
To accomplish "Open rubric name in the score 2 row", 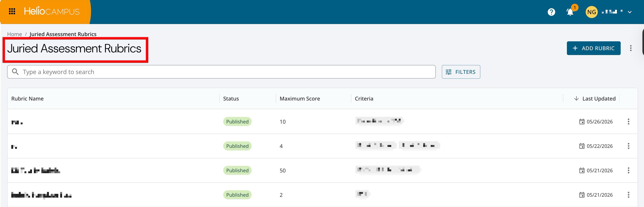I will pos(41,195).
